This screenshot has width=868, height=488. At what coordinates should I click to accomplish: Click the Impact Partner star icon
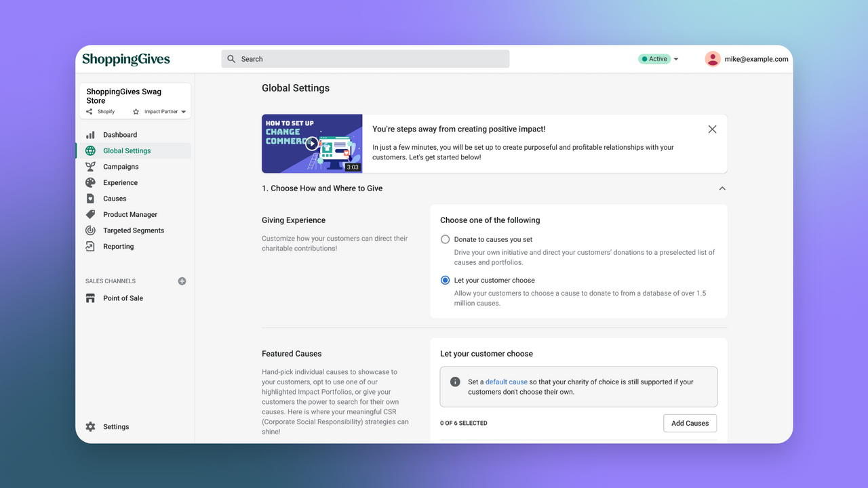click(x=136, y=112)
